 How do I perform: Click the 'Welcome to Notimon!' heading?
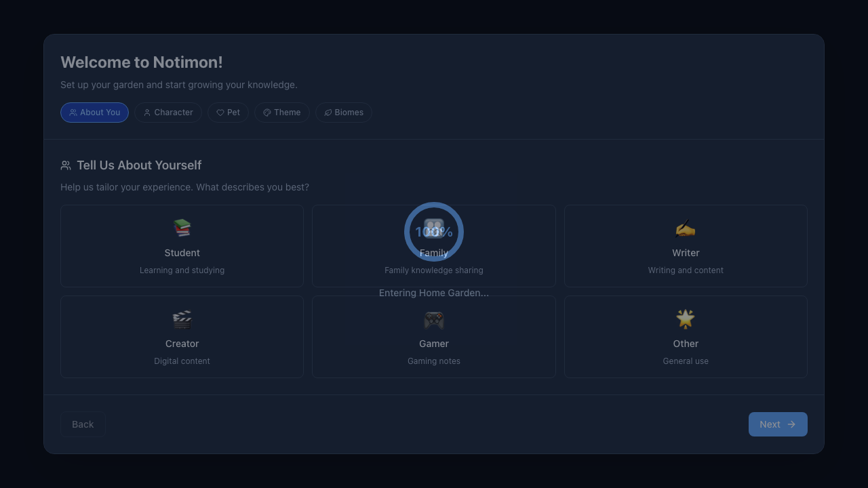[142, 62]
